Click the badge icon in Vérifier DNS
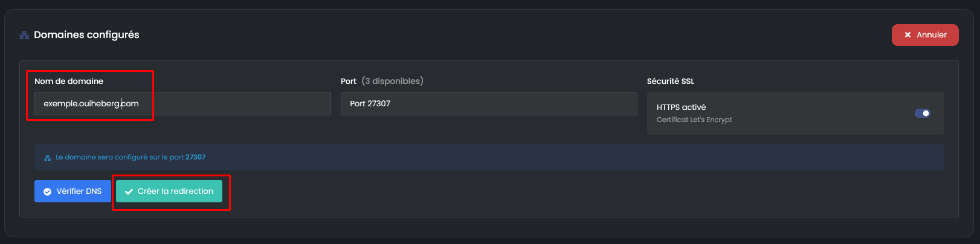 coord(48,191)
